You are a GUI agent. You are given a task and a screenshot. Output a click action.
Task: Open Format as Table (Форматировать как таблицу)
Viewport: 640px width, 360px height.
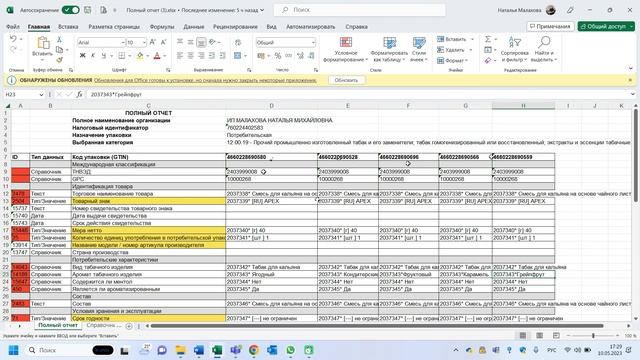pyautogui.click(x=389, y=49)
